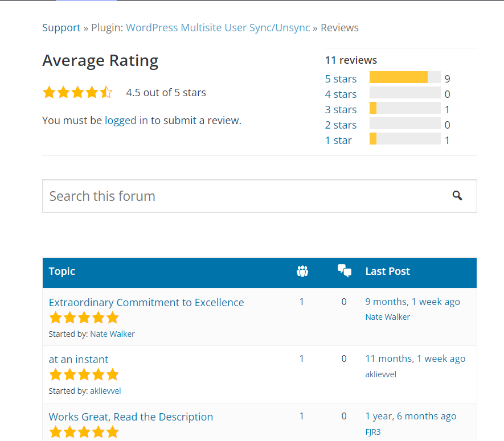Click the 9 count beside 5 stars

tap(447, 79)
